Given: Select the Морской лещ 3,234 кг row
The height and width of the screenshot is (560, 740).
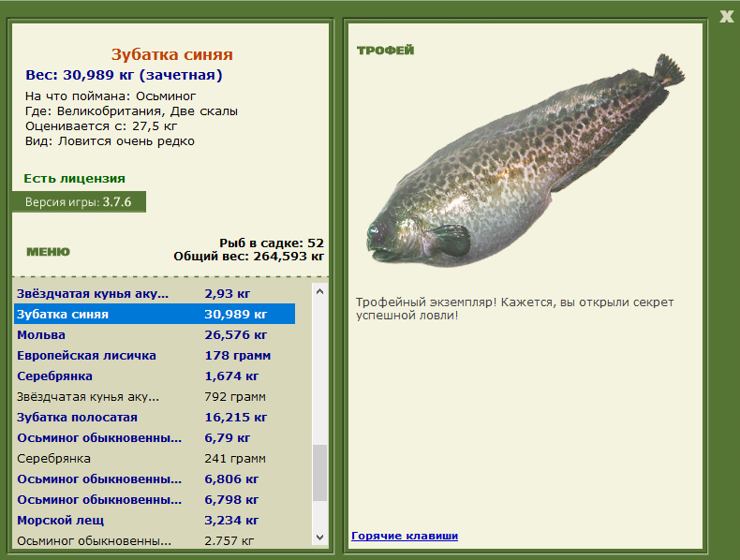Looking at the screenshot, I should pos(155,521).
